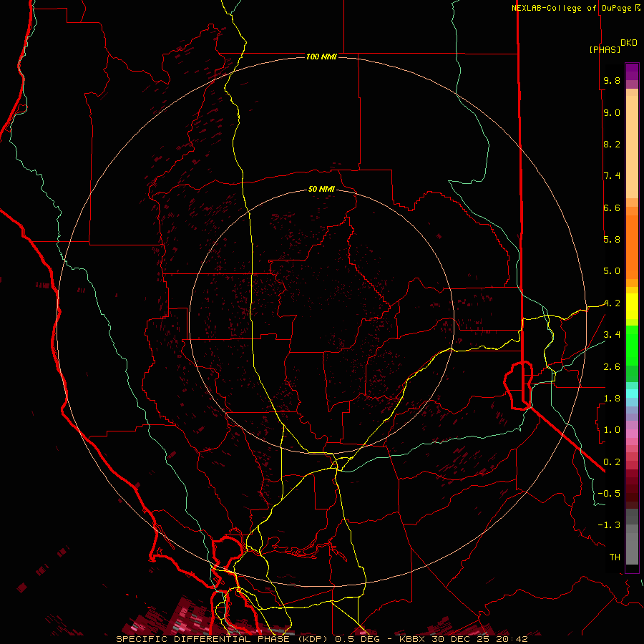Click the cyan legend swatch near 1.8

coord(632,394)
